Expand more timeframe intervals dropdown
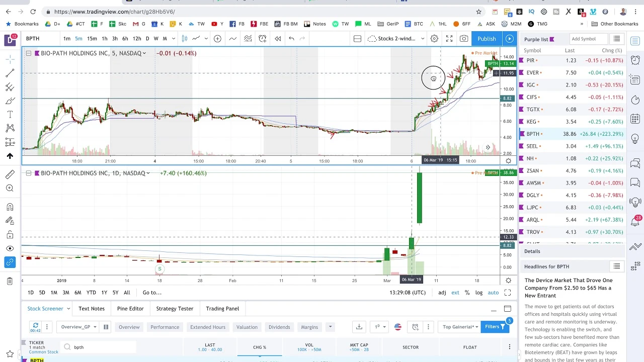Screen dimensions: 644x362 coord(173,39)
